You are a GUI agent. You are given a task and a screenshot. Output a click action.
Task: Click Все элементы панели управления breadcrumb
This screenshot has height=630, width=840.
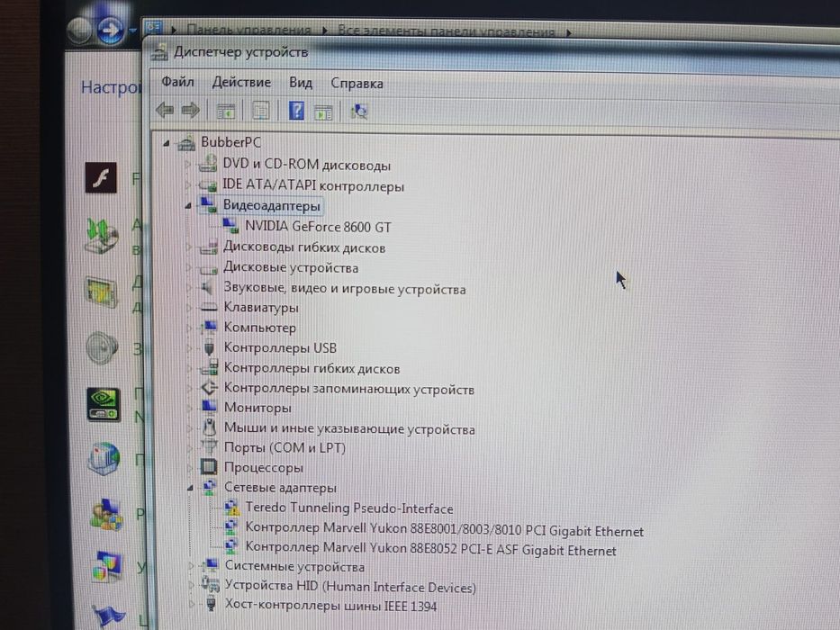446,31
